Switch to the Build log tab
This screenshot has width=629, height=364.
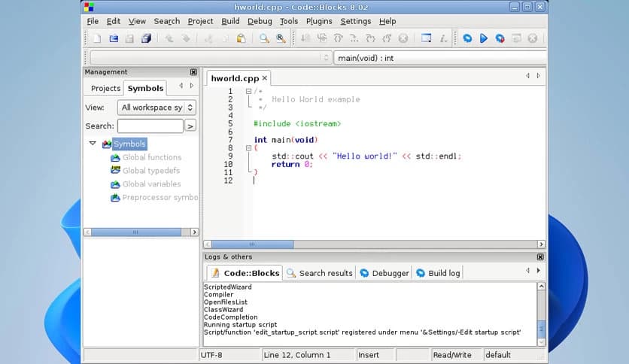tap(438, 273)
